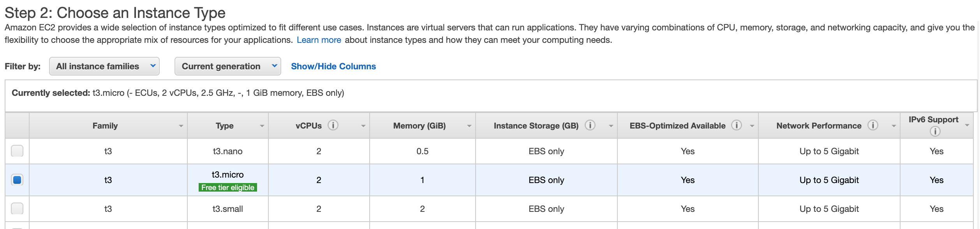Click the Family column header
Viewport: 980px width, 229px height.
108,125
